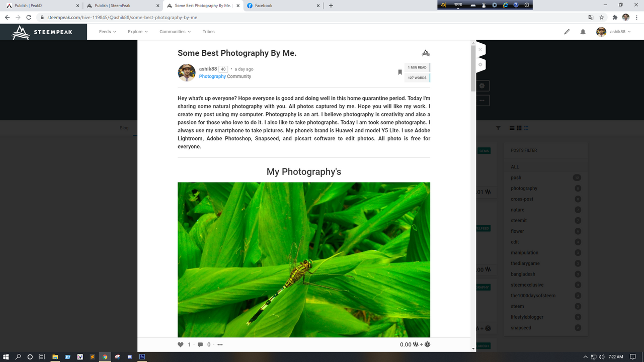Screen dimensions: 644x362
Task: Click the filter funnel icon behind overlay
Action: pyautogui.click(x=498, y=128)
